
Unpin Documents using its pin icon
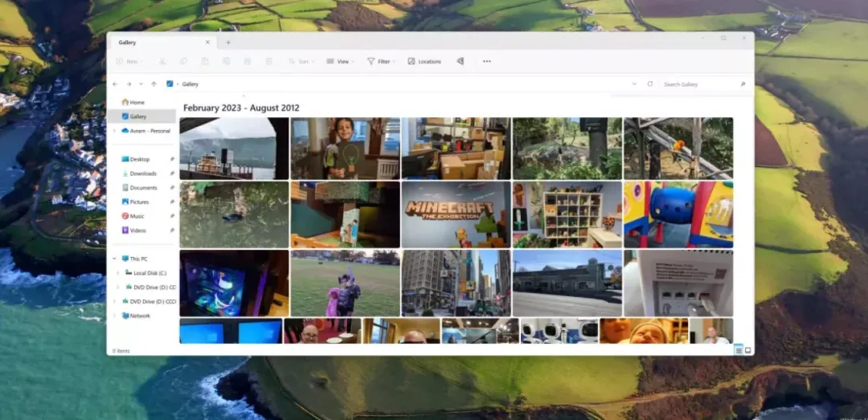(x=172, y=188)
